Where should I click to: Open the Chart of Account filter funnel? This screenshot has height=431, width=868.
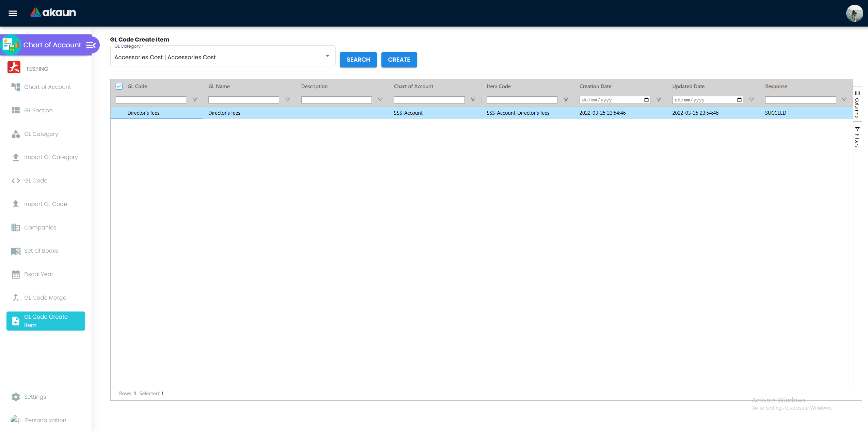tap(473, 100)
